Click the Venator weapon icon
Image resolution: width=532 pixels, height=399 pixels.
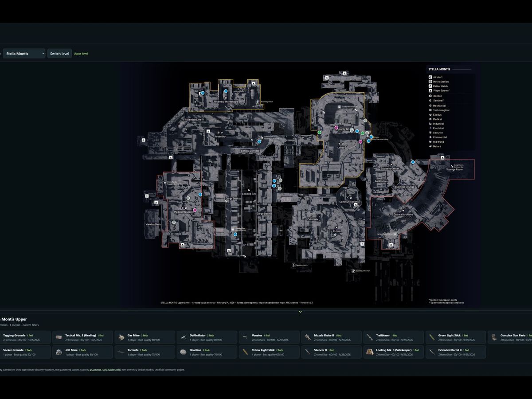[x=245, y=337]
